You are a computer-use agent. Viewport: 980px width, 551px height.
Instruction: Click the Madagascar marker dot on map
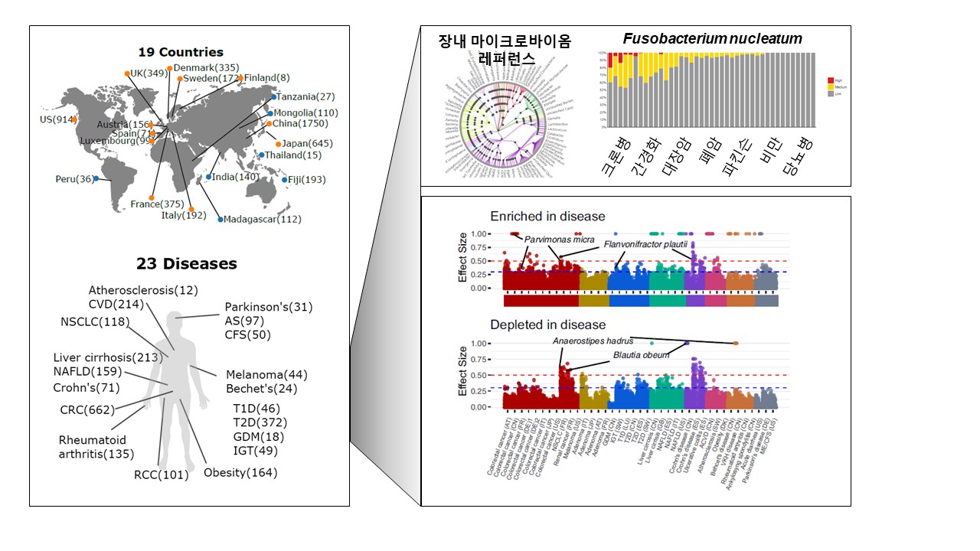[220, 220]
